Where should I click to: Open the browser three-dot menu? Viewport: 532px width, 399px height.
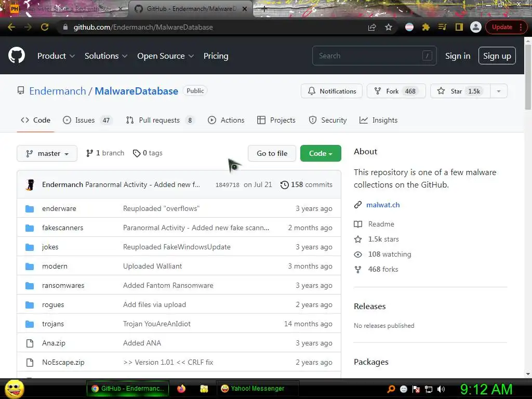pos(521,27)
